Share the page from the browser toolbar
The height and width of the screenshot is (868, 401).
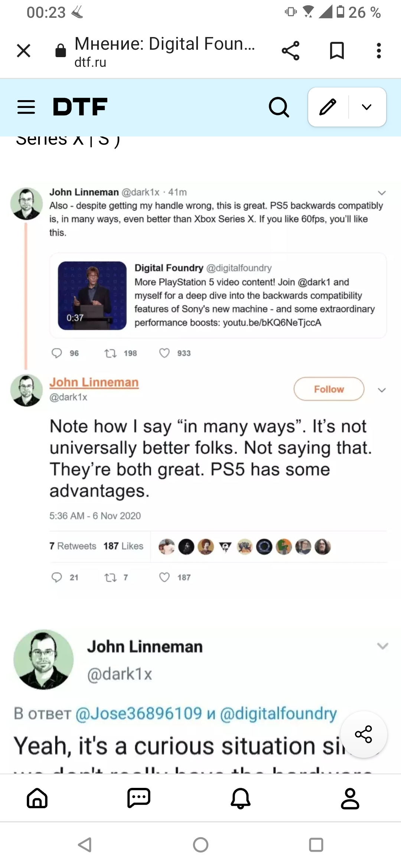(290, 50)
